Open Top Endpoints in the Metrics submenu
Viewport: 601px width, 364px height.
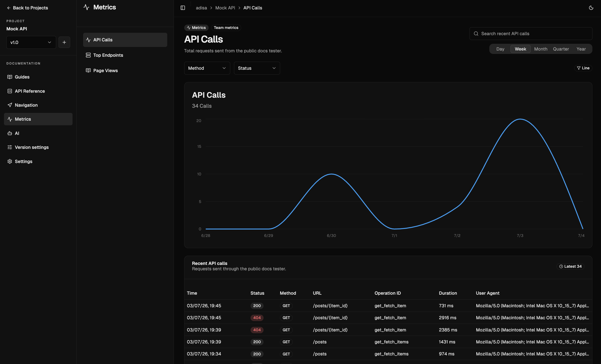tap(125, 55)
